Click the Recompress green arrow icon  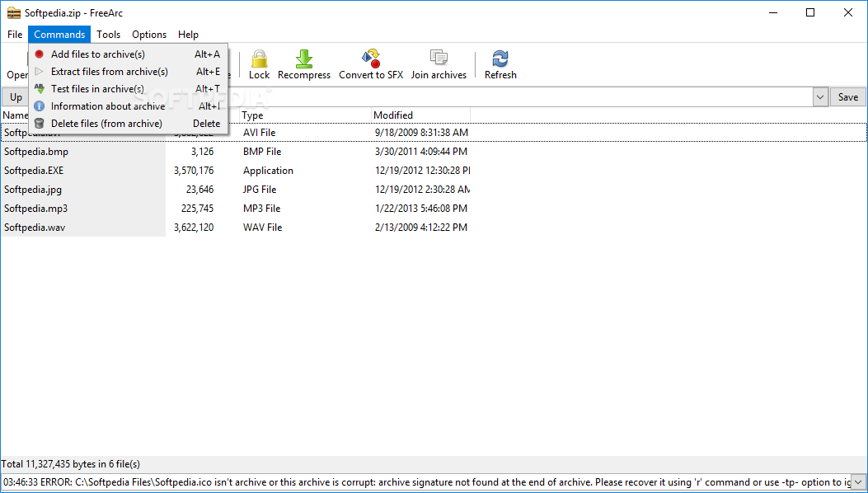304,59
